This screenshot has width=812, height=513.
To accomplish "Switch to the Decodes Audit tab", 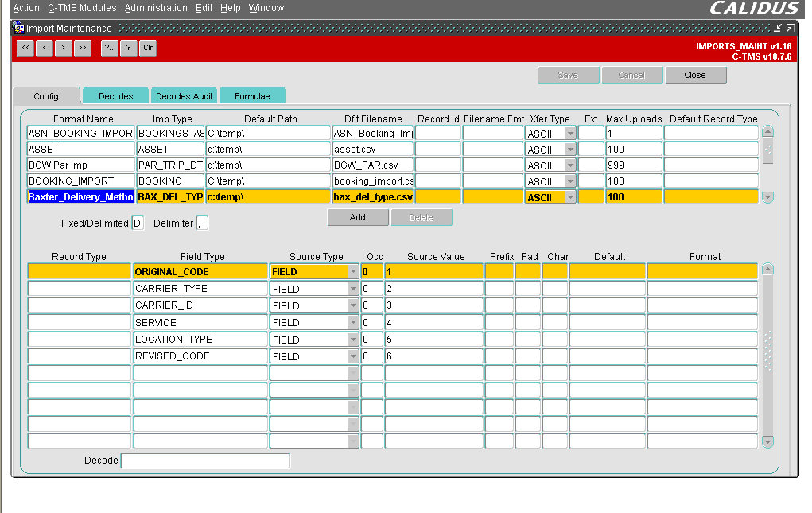I will (184, 96).
